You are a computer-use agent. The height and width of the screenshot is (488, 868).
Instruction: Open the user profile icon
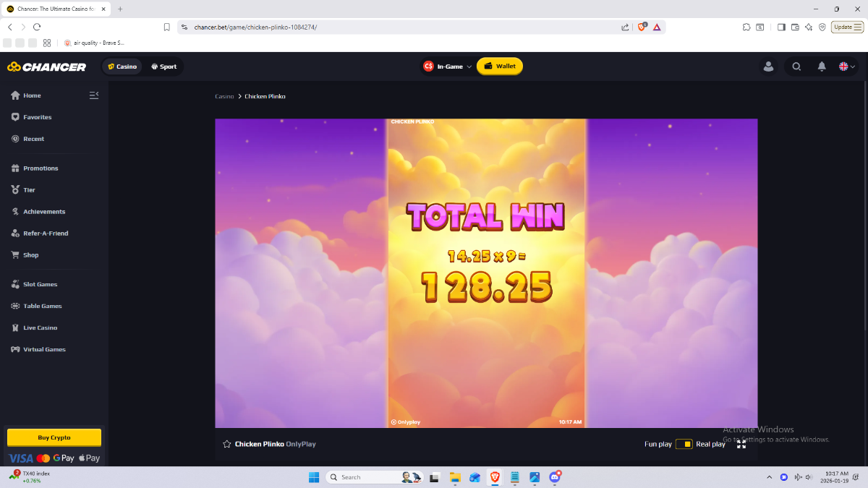click(x=768, y=67)
